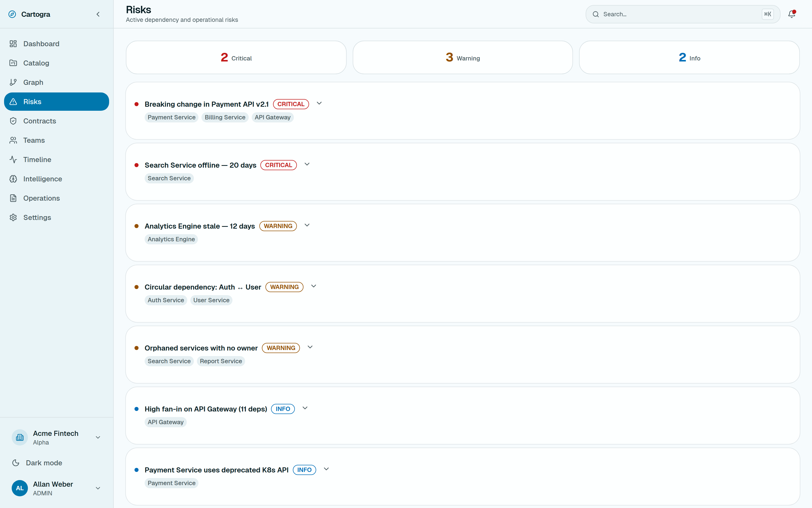This screenshot has height=508, width=812.
Task: Click the Risks warning triangle icon
Action: 13,101
